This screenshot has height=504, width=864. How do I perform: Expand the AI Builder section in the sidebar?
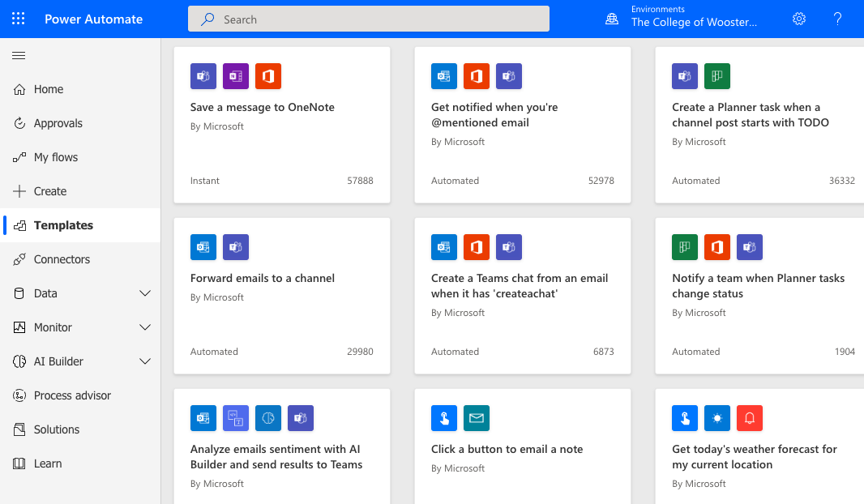(x=145, y=361)
